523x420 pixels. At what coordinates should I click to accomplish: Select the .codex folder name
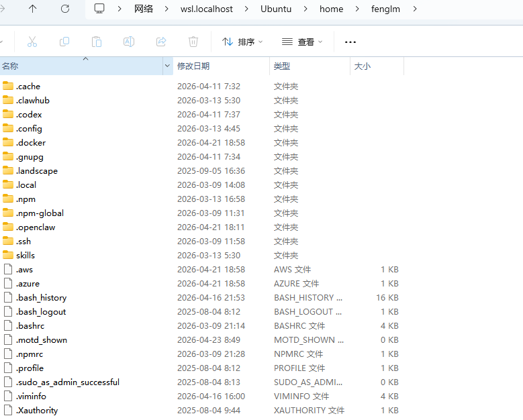tap(29, 114)
